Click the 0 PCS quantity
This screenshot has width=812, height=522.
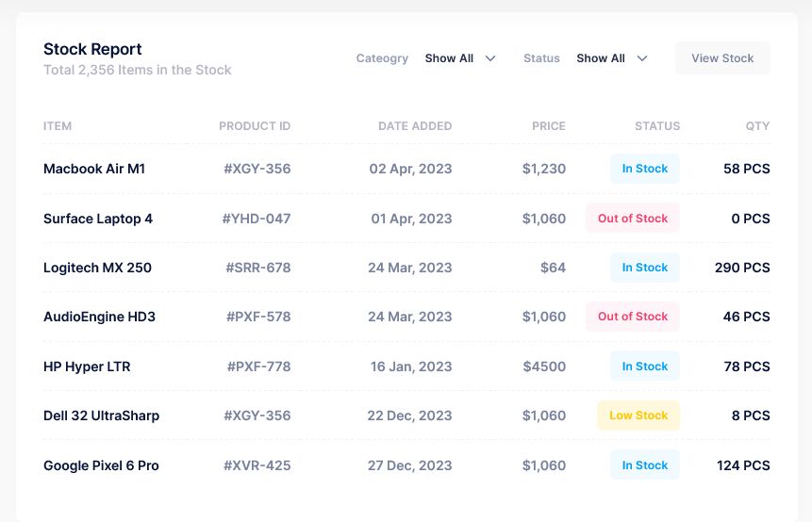(751, 219)
